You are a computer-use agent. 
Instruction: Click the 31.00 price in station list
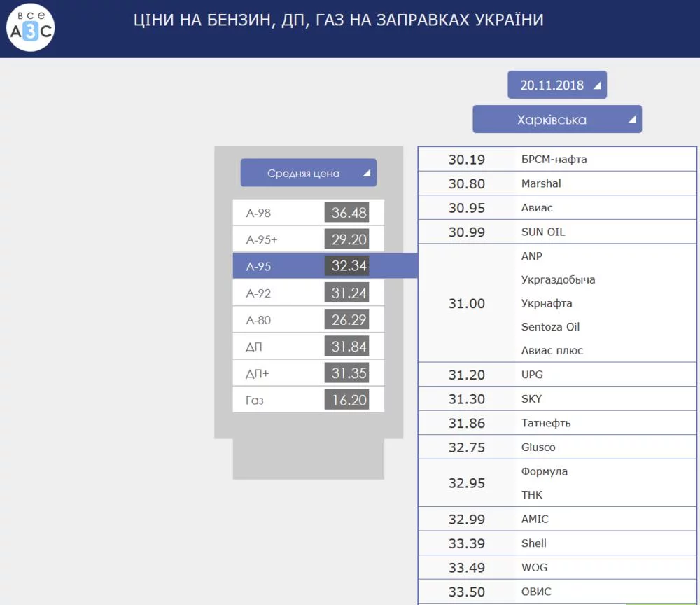click(466, 303)
